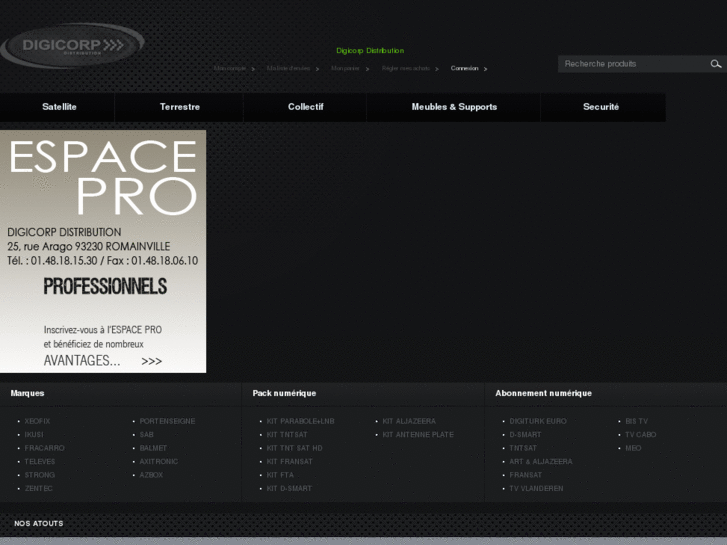
Task: Select IKUSI brand
Action: (x=34, y=435)
